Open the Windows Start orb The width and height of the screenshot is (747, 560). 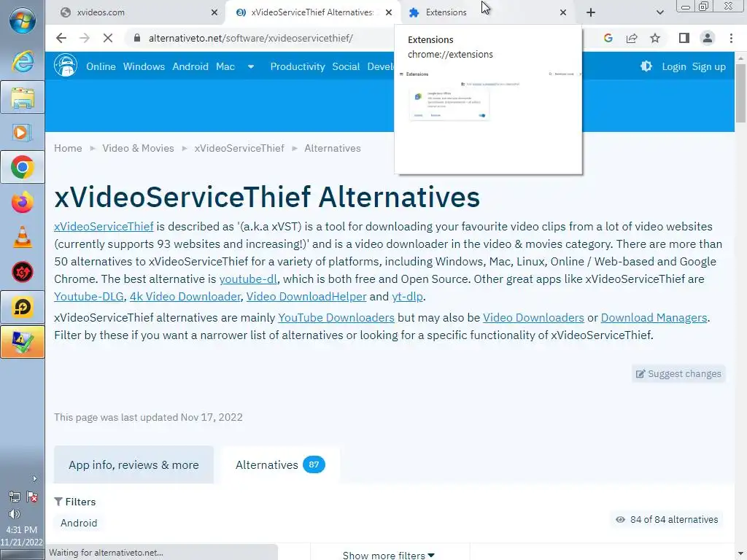click(x=23, y=20)
